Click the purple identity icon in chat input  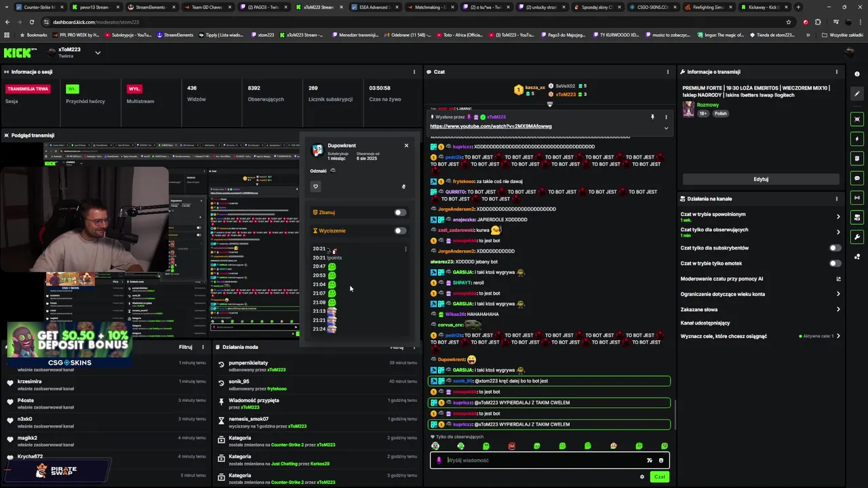pos(439,460)
